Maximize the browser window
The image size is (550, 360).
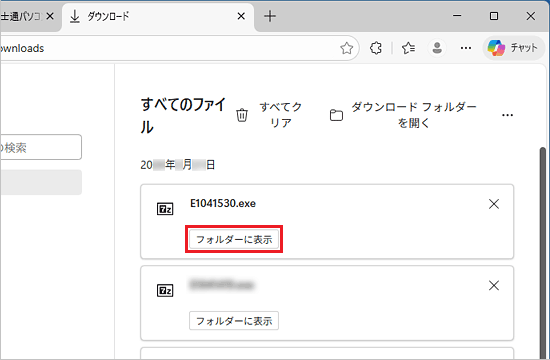point(494,16)
